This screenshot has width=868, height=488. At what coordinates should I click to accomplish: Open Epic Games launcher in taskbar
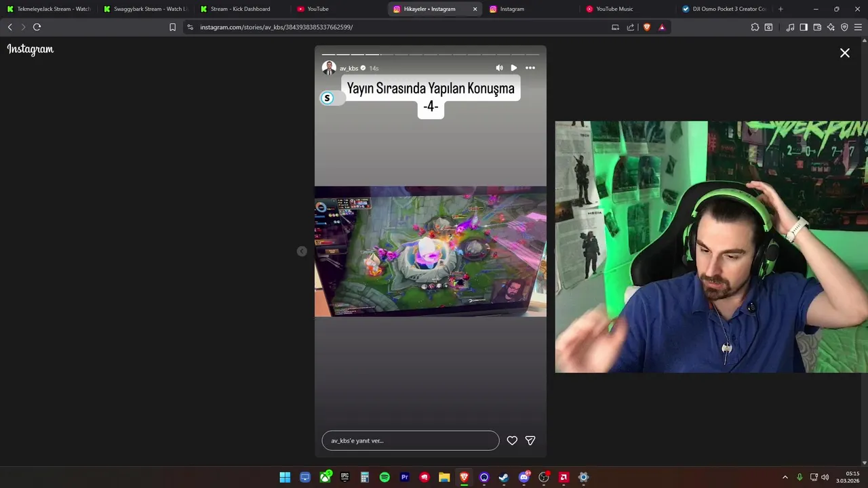click(345, 477)
